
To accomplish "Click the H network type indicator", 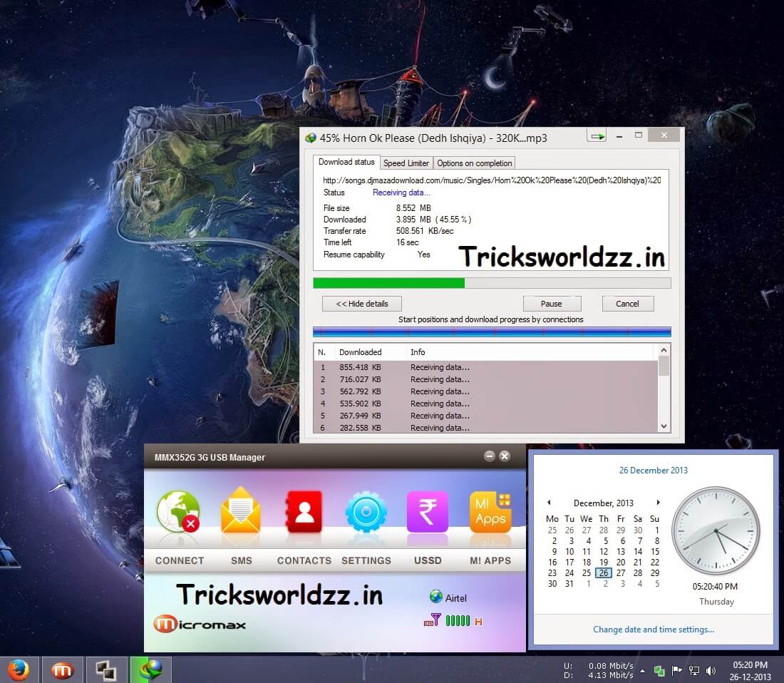I will pyautogui.click(x=478, y=622).
